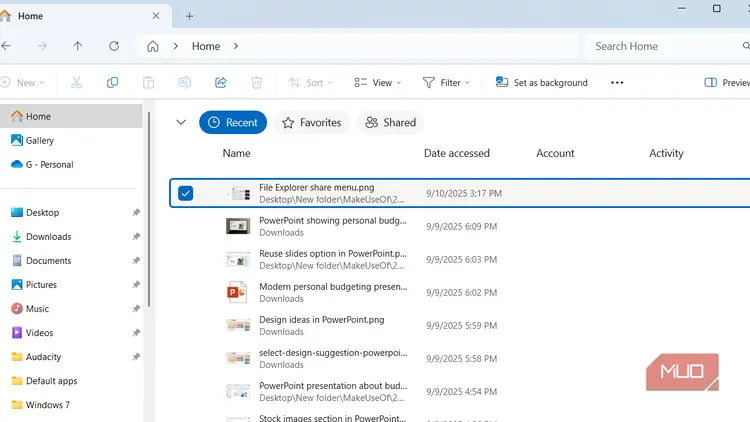The image size is (750, 422).
Task: Expand chevron before Home in breadcrumb
Action: pyautogui.click(x=176, y=46)
